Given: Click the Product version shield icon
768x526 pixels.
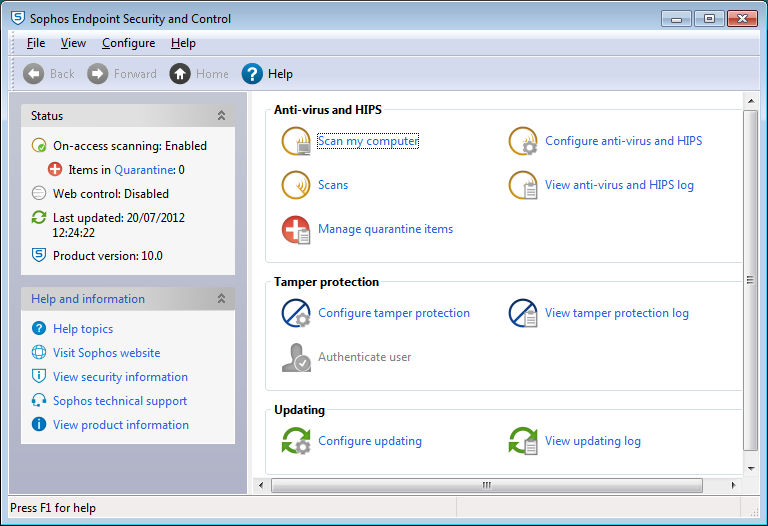Looking at the screenshot, I should click(x=39, y=255).
